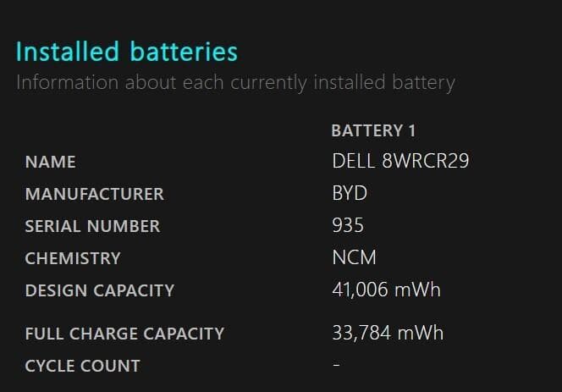This screenshot has width=562, height=392.
Task: Click the word "batteries" in the heading
Action: pos(184,52)
